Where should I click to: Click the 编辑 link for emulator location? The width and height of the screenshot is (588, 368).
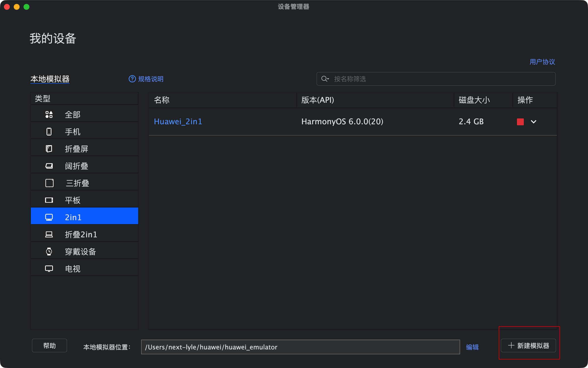click(472, 347)
